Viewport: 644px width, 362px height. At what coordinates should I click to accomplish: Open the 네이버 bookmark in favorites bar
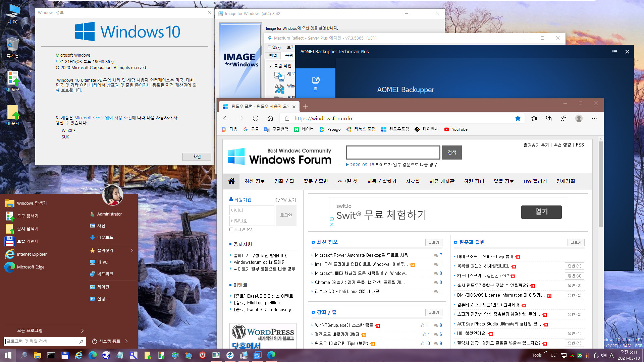pyautogui.click(x=304, y=129)
